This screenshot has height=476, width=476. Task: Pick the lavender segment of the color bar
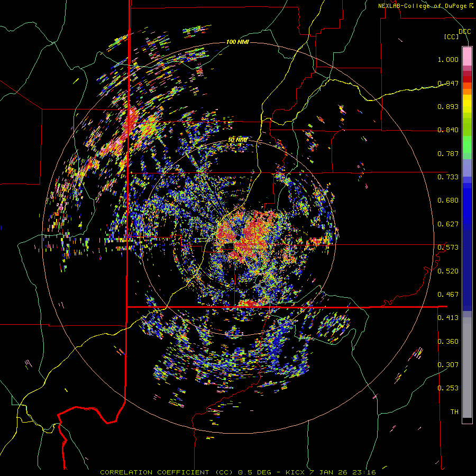467,168
